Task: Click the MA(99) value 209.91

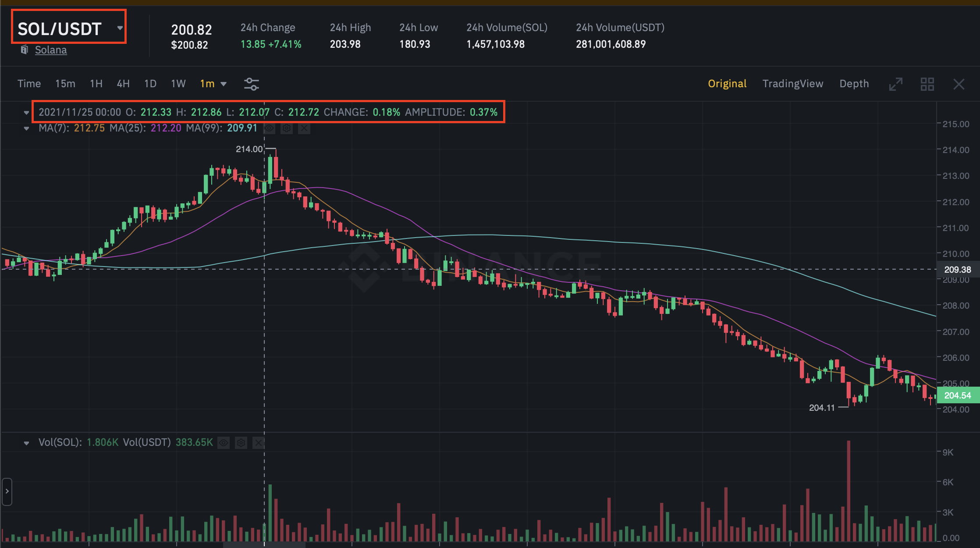Action: pyautogui.click(x=242, y=128)
